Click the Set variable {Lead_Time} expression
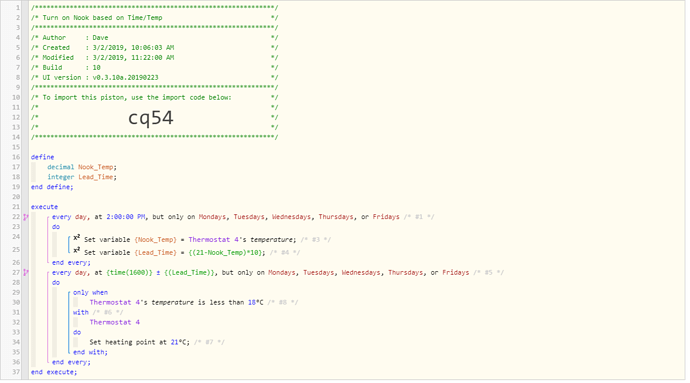Image resolution: width=690 pixels, height=383 pixels. [x=175, y=252]
